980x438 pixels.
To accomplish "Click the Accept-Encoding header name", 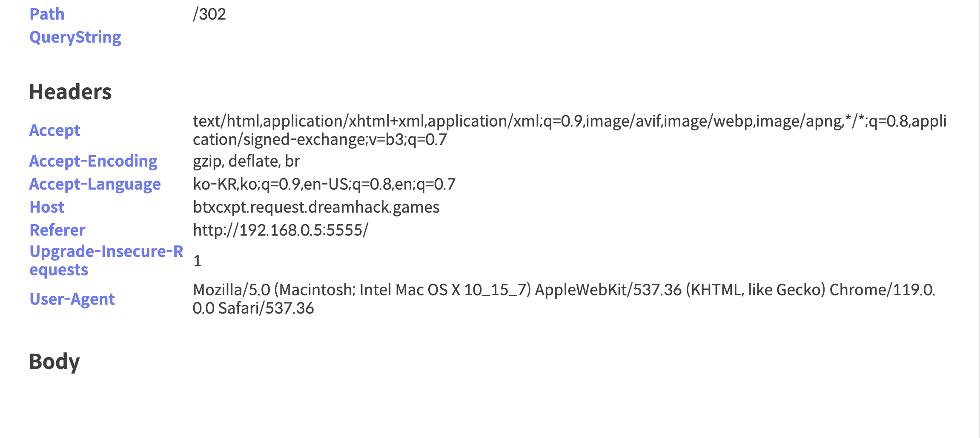I will (93, 161).
